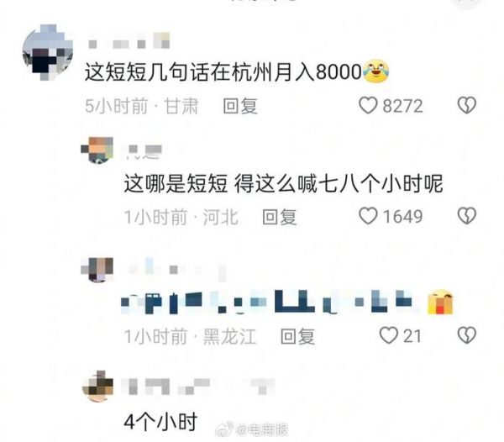Open avatar of the 4个小时 commenter
Screen dimensions: 504x442
pyautogui.click(x=97, y=386)
